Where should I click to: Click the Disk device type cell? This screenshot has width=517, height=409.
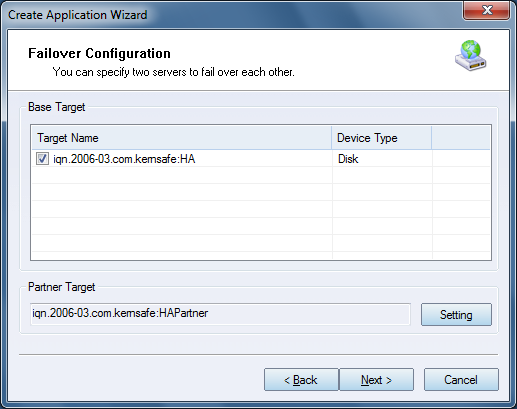(382, 159)
